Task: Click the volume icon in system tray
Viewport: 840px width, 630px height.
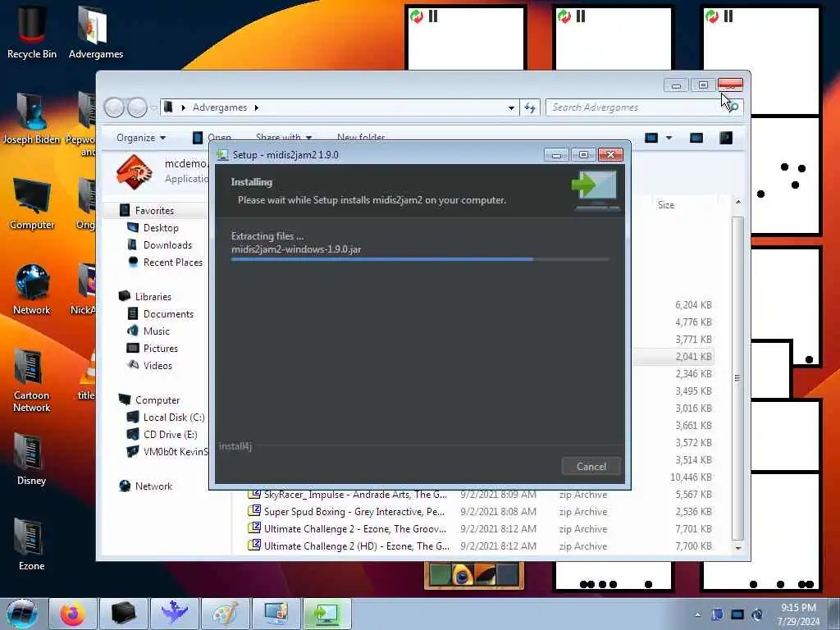Action: pos(757,614)
